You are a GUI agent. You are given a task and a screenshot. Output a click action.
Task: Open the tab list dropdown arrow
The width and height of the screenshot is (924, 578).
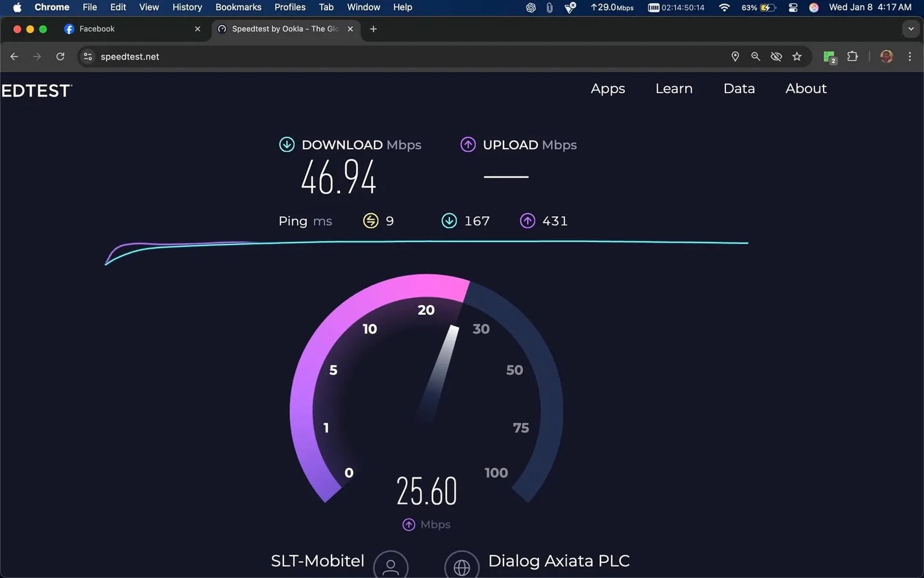[910, 28]
